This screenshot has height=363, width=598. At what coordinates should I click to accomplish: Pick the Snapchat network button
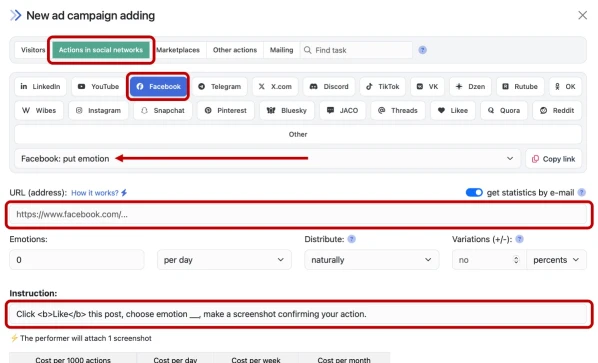(x=163, y=111)
